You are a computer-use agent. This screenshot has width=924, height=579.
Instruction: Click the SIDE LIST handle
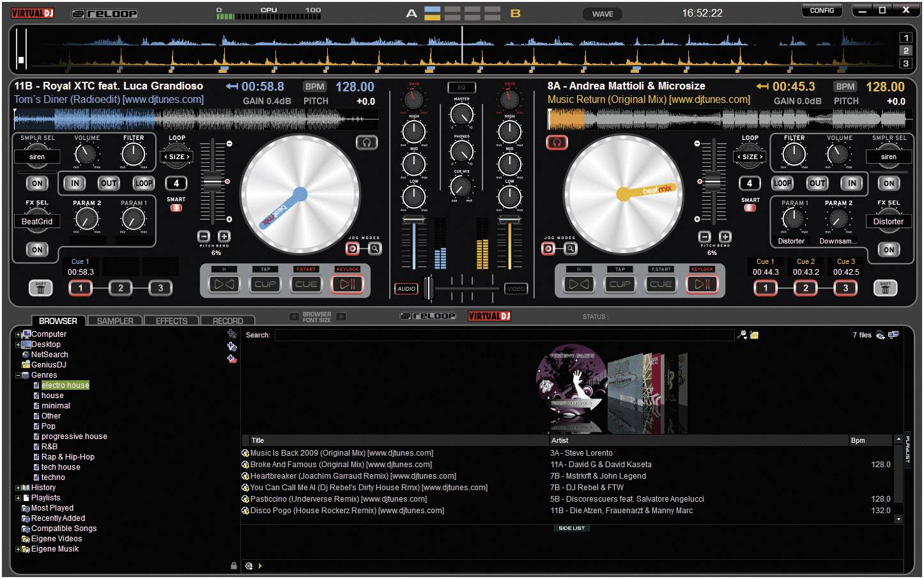tap(571, 529)
